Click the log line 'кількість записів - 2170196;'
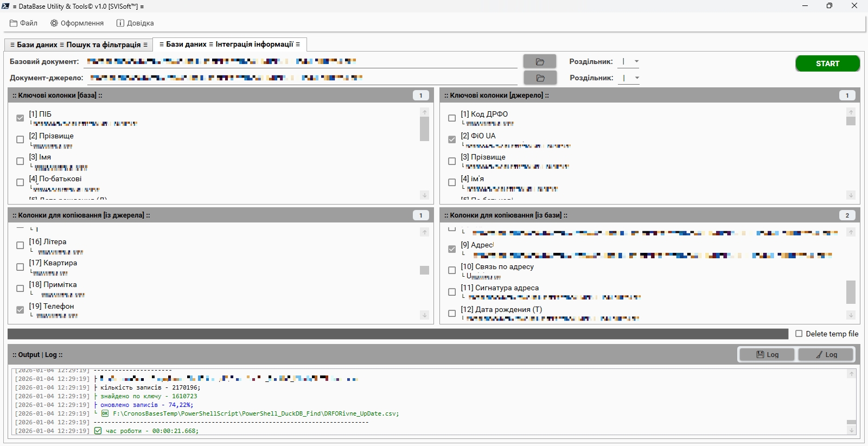This screenshot has width=868, height=446. pyautogui.click(x=150, y=387)
